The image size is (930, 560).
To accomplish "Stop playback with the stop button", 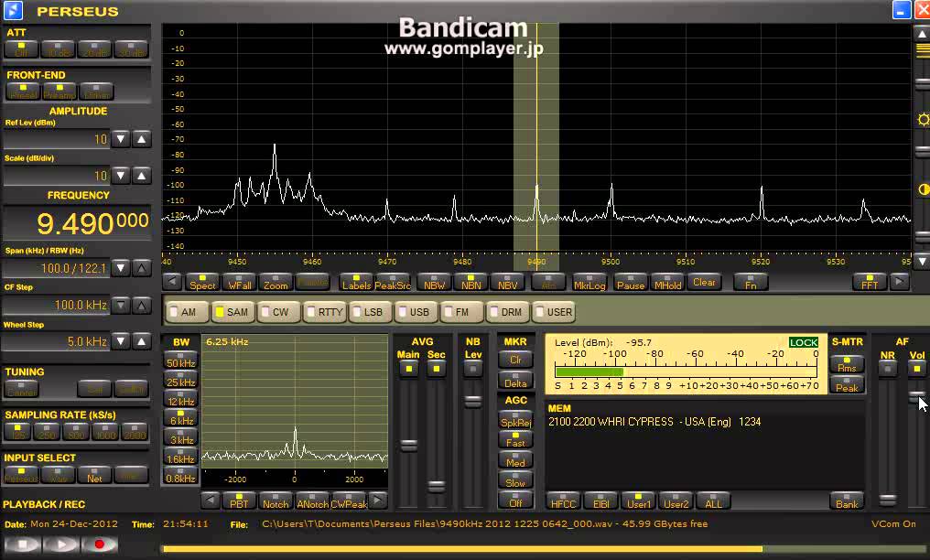I will [x=23, y=544].
